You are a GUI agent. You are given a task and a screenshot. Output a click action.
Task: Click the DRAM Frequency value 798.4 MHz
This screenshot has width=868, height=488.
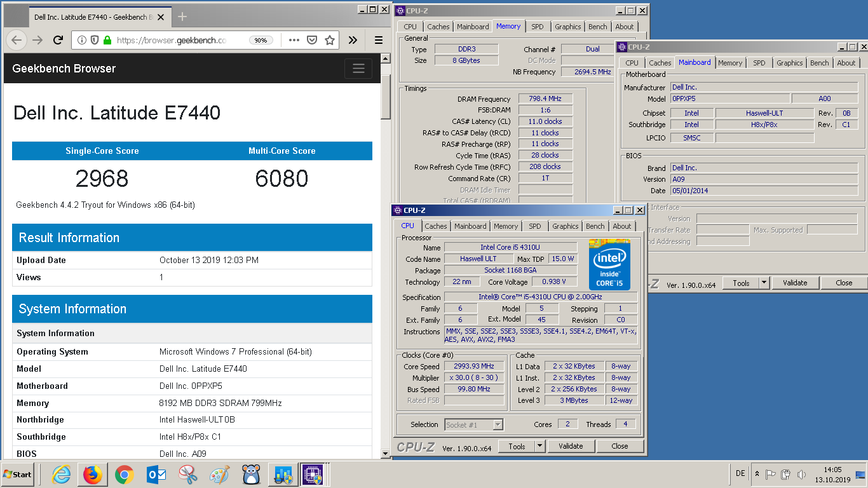coord(545,98)
